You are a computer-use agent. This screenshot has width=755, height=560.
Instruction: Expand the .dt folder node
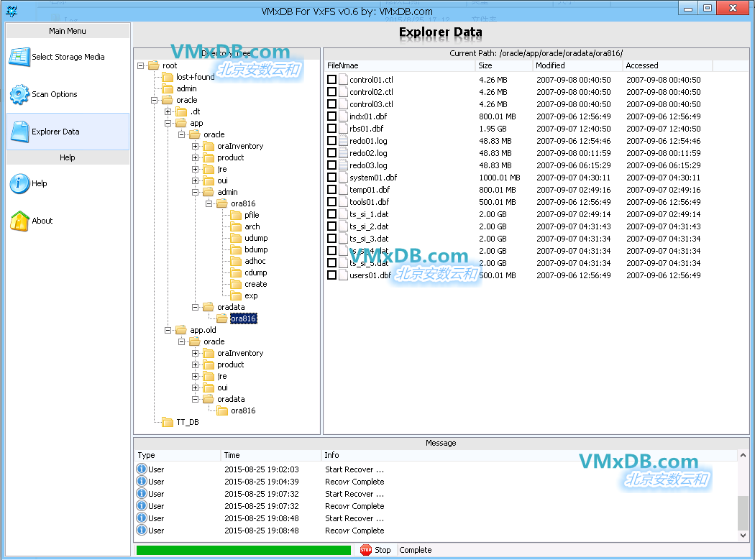168,111
